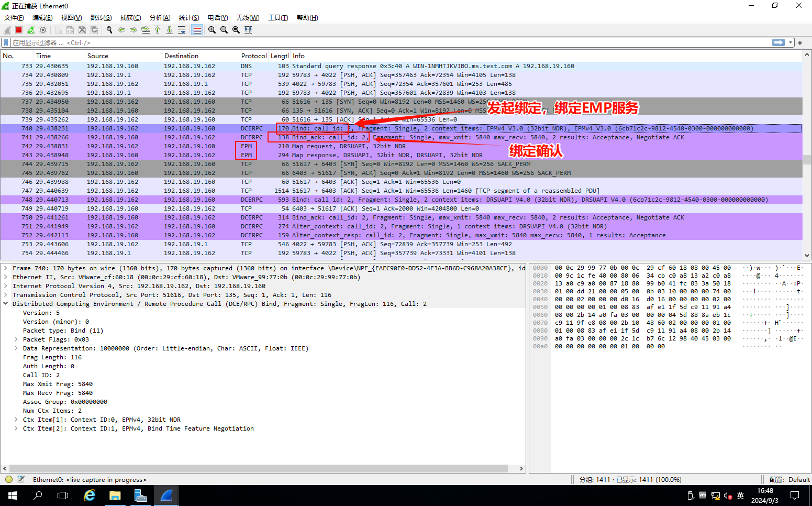The width and height of the screenshot is (812, 506).
Task: Toggle packet list colorization
Action: 197,30
